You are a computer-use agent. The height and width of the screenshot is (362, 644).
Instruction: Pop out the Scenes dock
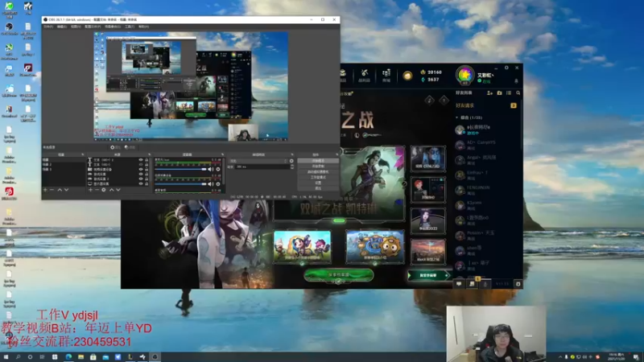pyautogui.click(x=83, y=154)
